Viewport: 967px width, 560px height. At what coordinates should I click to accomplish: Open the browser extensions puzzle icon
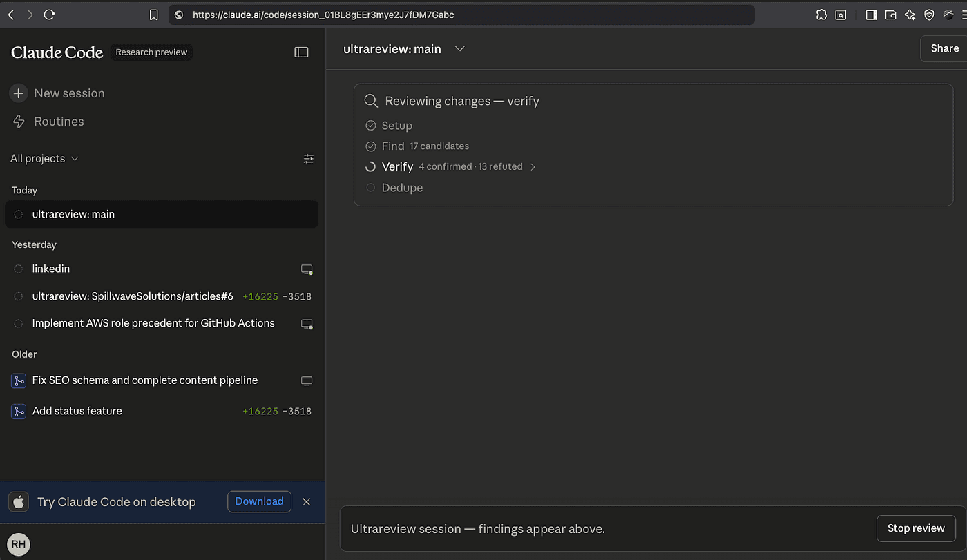(x=821, y=15)
